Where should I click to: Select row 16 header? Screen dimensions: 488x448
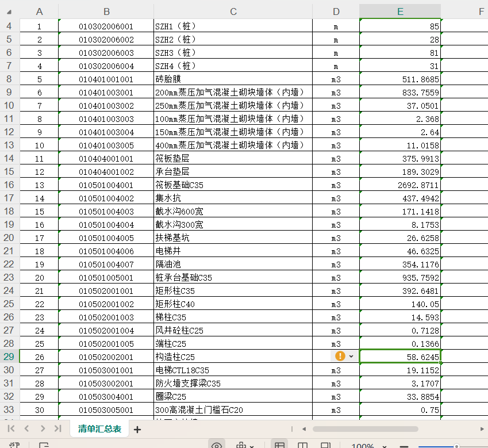click(9, 185)
